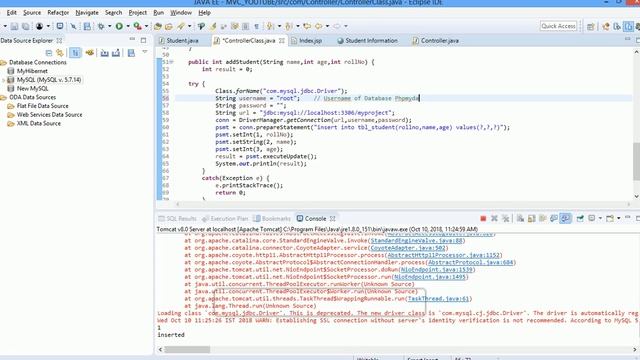Toggle Show Whitespace Characters pilcrow icon

[x=256, y=26]
